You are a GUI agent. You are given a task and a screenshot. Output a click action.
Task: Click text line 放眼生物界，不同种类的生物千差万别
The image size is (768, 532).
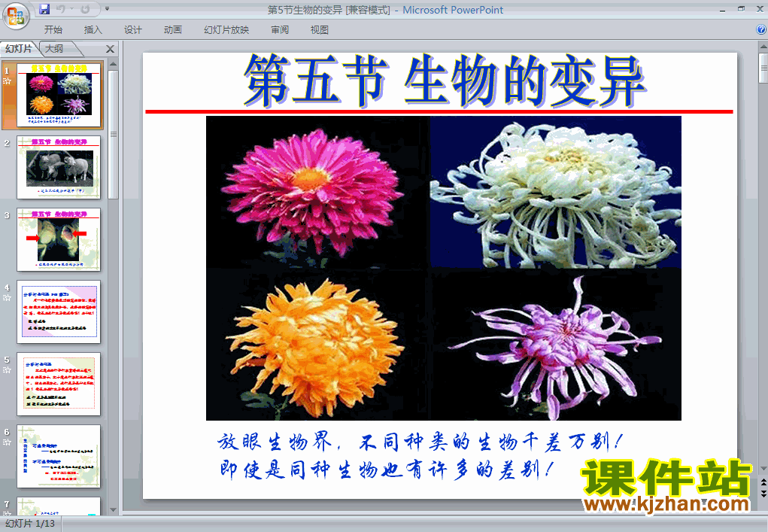420,442
